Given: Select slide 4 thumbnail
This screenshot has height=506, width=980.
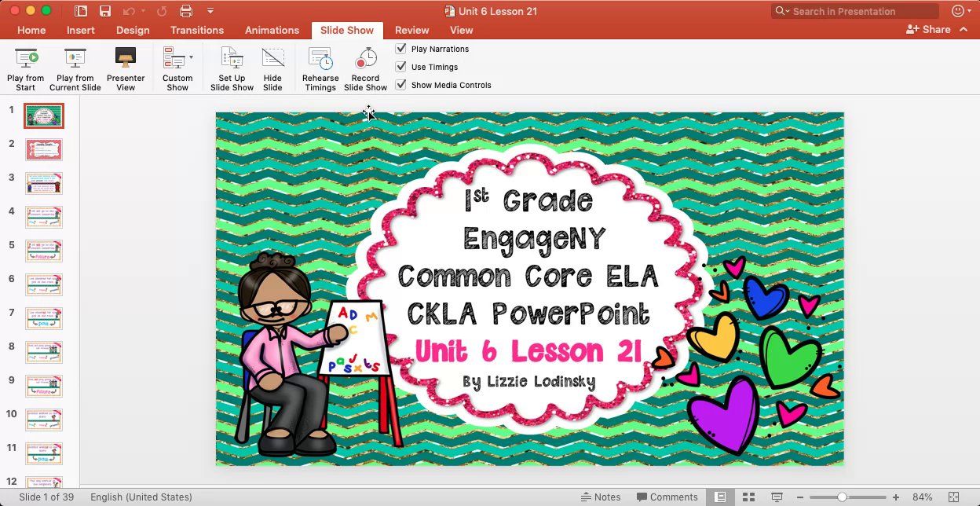Looking at the screenshot, I should [44, 218].
